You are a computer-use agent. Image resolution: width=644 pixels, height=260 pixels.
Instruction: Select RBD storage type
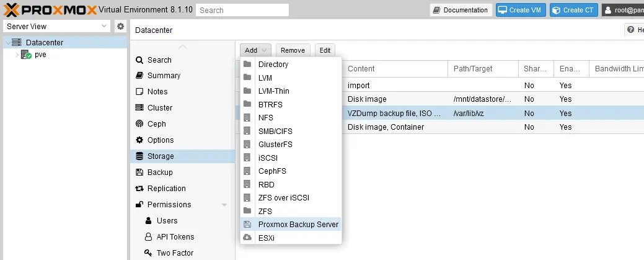pos(291,184)
